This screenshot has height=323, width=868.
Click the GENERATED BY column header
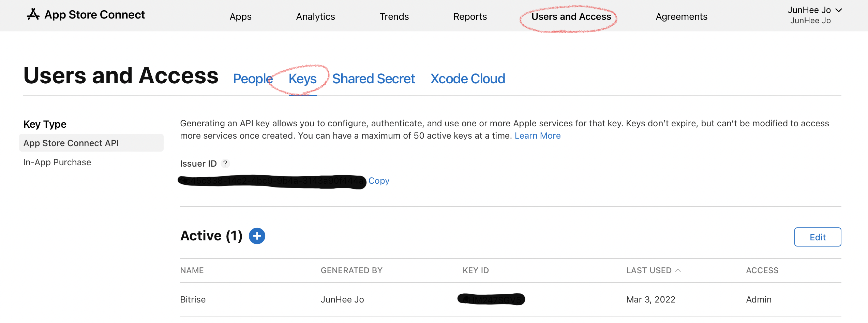point(351,270)
